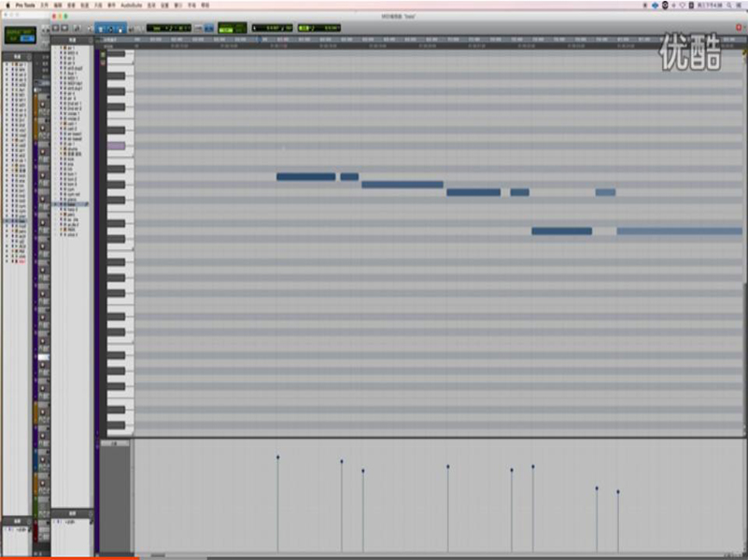This screenshot has height=560, width=748.
Task: Click the velocity stalk of the first note
Action: (x=277, y=504)
